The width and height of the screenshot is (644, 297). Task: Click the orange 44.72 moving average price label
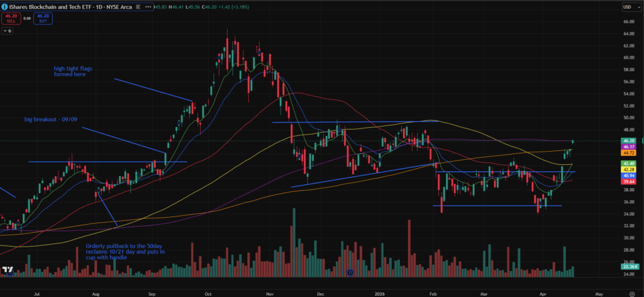click(628, 152)
